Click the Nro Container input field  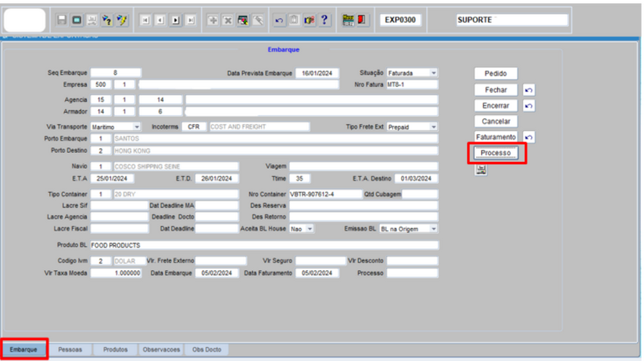[325, 195]
